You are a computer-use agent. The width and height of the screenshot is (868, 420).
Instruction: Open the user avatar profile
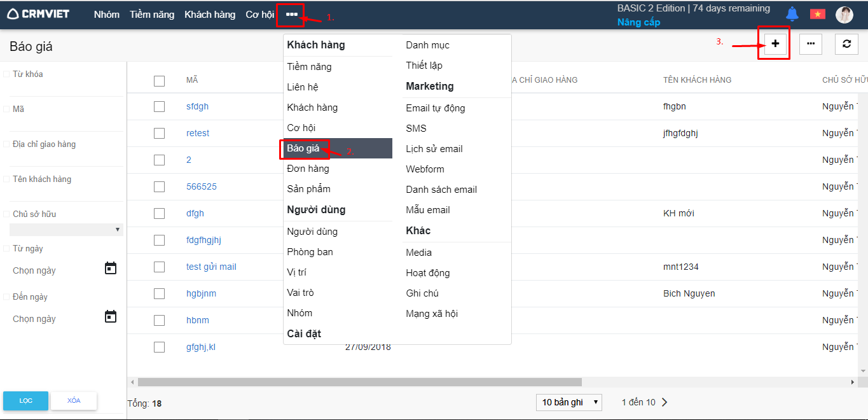[x=844, y=15]
